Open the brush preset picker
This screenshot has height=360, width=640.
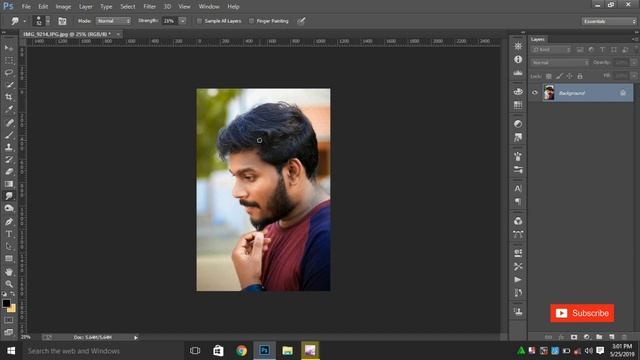[x=42, y=21]
